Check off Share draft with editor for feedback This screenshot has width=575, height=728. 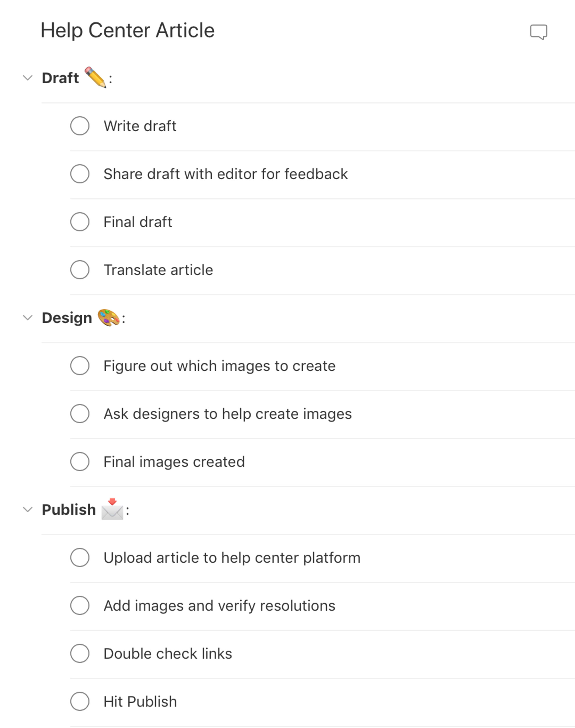80,174
